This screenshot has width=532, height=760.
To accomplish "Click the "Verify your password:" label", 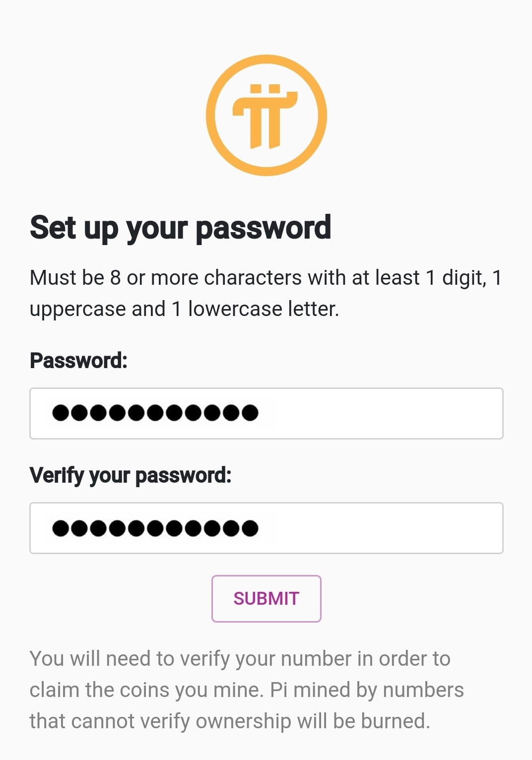I will click(x=131, y=475).
